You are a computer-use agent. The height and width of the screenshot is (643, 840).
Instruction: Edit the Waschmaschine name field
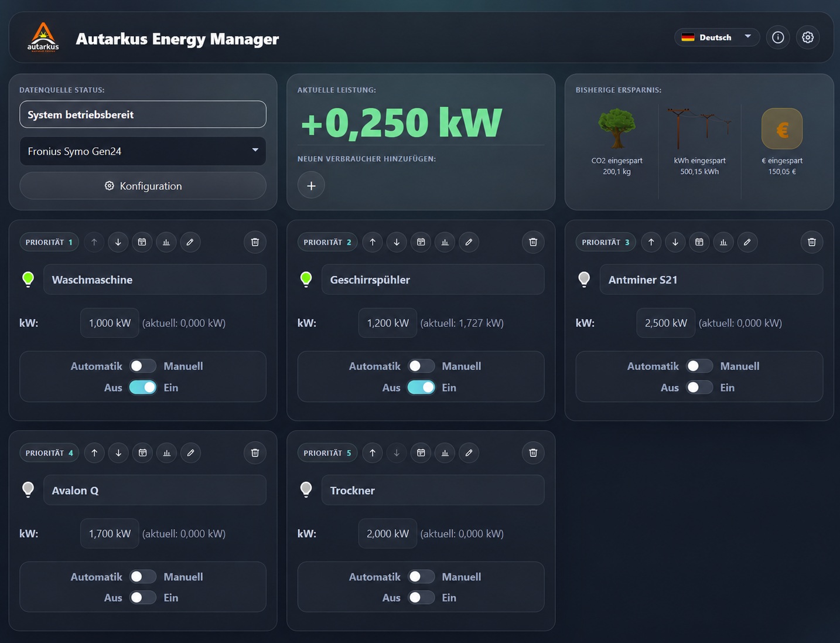pos(155,280)
